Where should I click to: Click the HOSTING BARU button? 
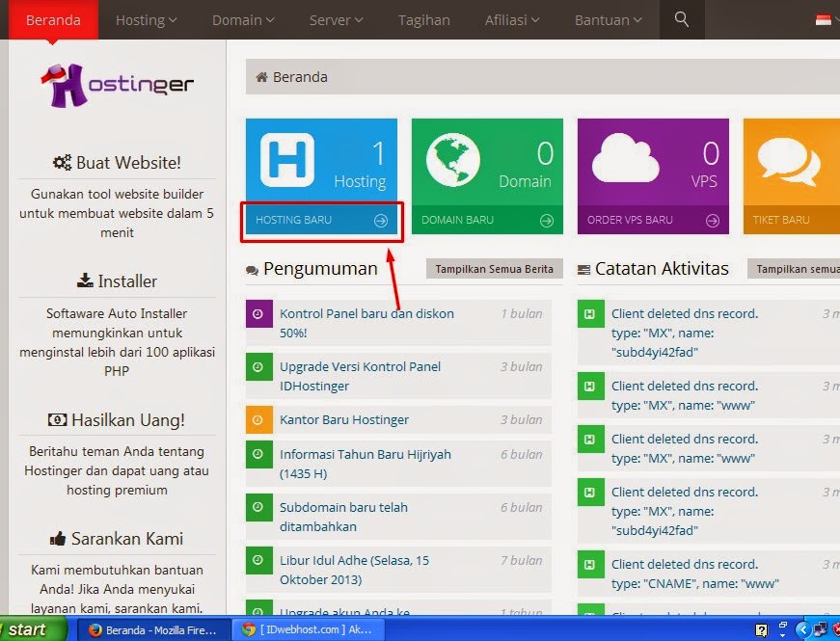pos(321,220)
